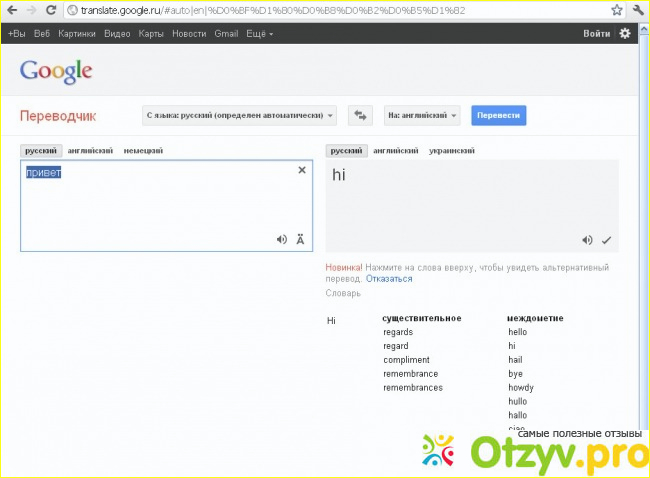650x478 pixels.
Task: Select немецкий as source language
Action: pyautogui.click(x=143, y=150)
